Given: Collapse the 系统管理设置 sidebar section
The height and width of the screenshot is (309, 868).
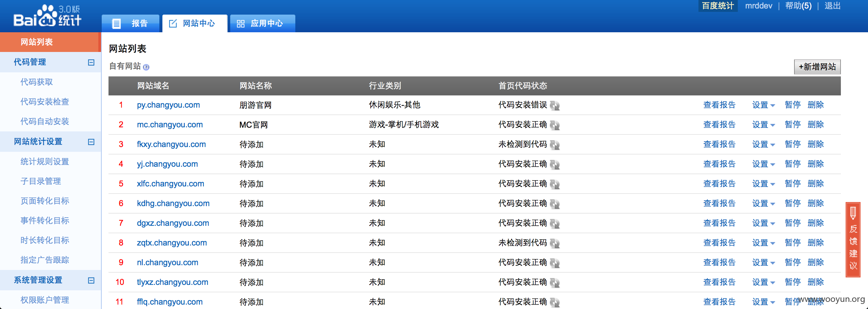Looking at the screenshot, I should click(x=91, y=280).
